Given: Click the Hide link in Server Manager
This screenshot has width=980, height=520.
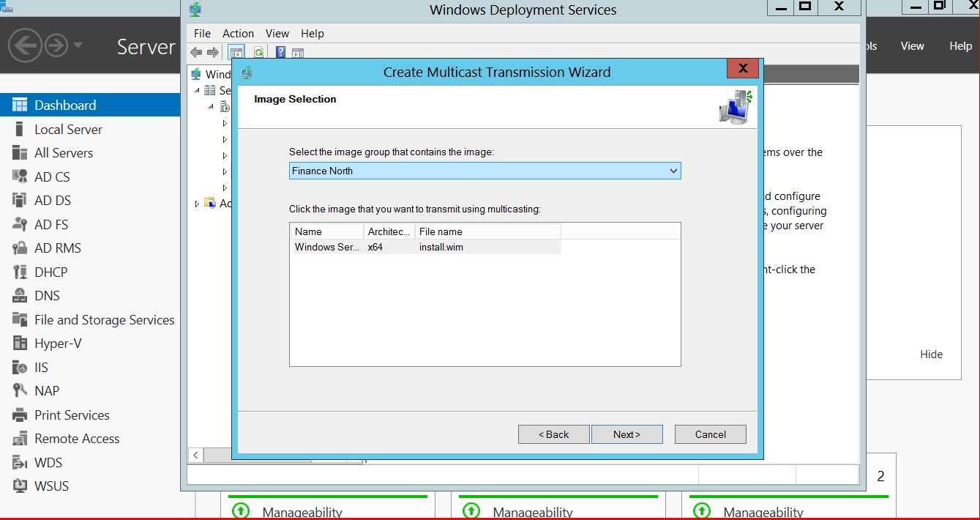Looking at the screenshot, I should coord(932,354).
